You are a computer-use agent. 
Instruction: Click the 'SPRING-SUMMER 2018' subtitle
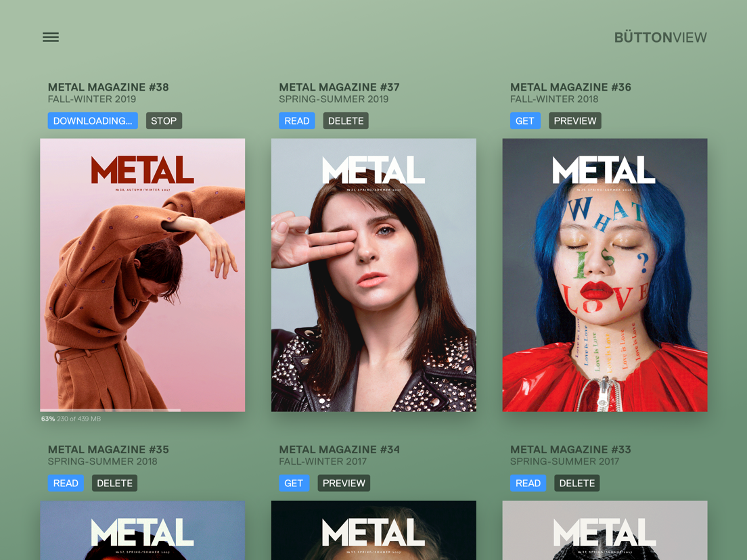102,461
